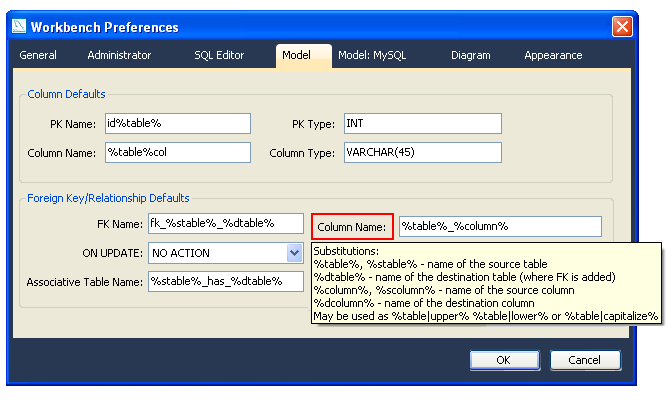Viewport: 672px width, 410px height.
Task: Focus the PK Type field containing INT
Action: click(421, 123)
